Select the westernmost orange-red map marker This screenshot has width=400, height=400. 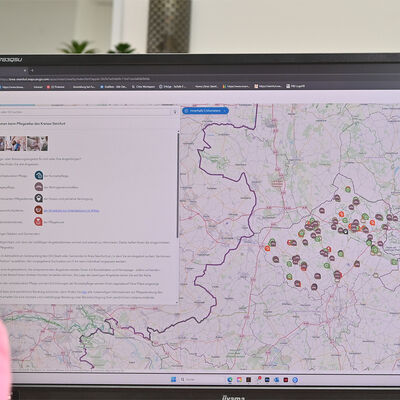click(x=267, y=248)
